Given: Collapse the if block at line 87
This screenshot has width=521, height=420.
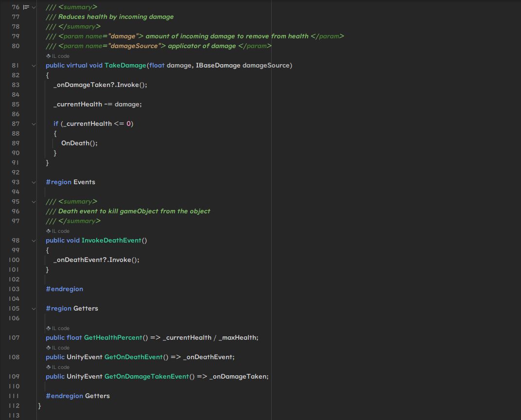Looking at the screenshot, I should [34, 124].
